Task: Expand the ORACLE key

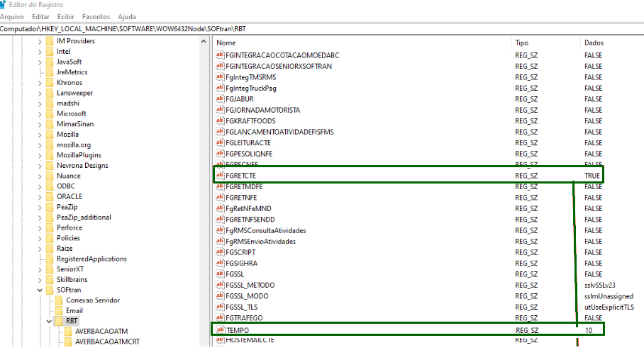Action: (40, 197)
